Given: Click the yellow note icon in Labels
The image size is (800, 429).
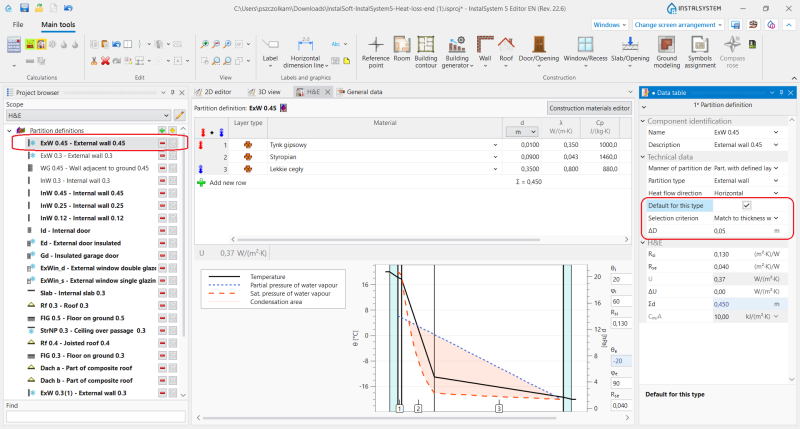Looking at the screenshot, I should coord(346,61).
